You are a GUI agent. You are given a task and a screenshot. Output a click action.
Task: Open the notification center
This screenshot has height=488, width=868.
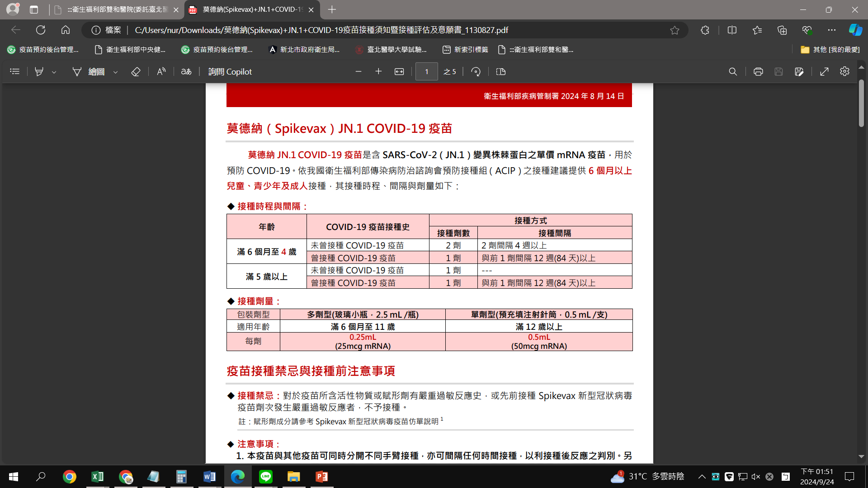pos(849,477)
